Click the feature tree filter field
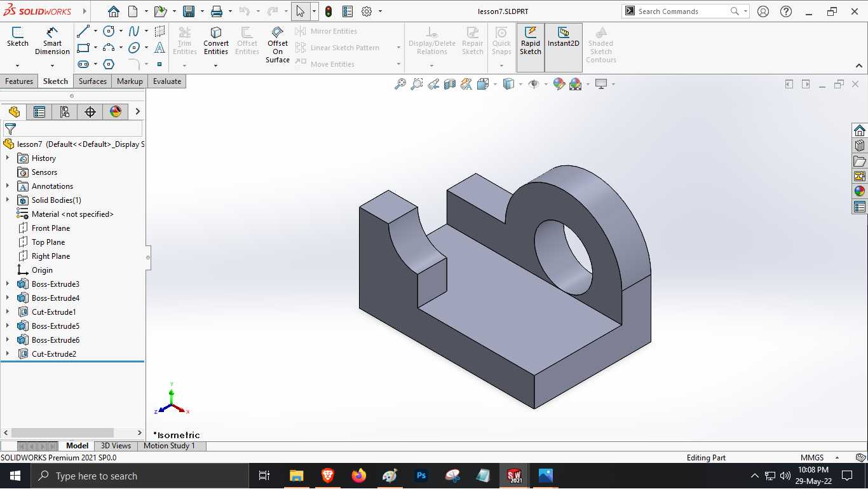868x496 pixels. [x=72, y=128]
